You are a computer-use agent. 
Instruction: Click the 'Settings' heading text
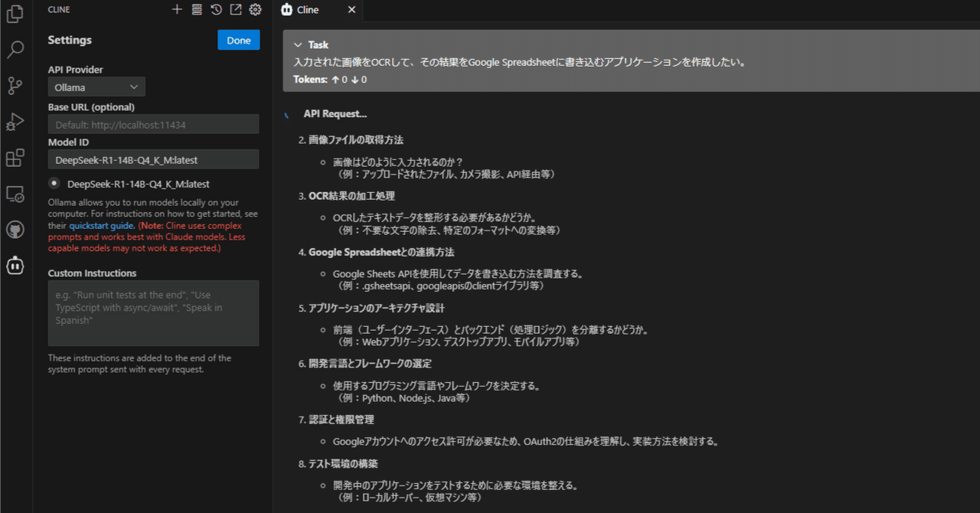tap(70, 40)
